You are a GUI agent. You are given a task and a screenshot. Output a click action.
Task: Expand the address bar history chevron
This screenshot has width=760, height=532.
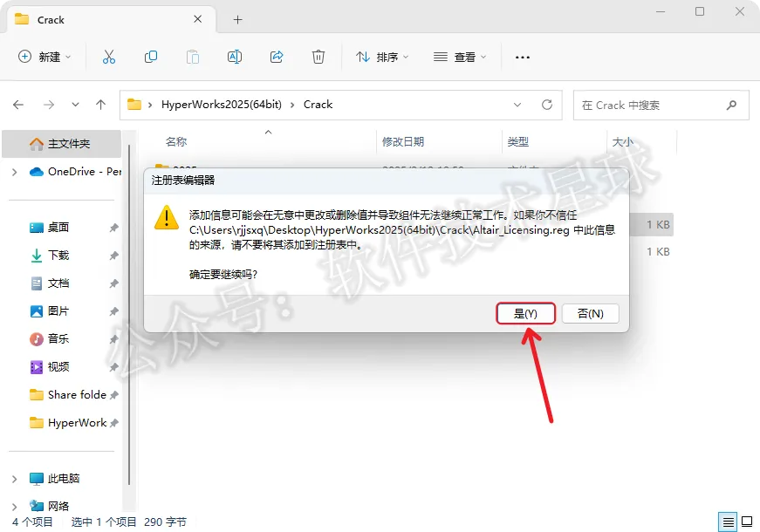click(x=517, y=105)
